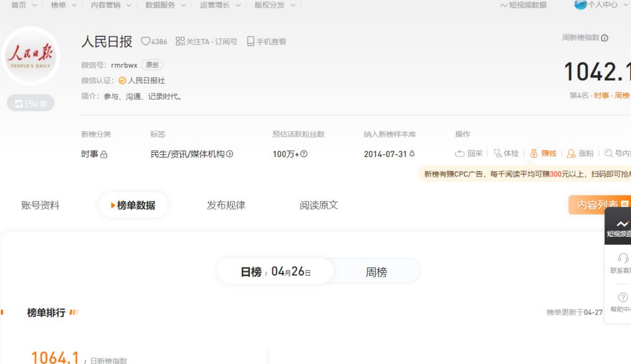The width and height of the screenshot is (631, 364).
Task: Click the magnifier icon for 号内搜
Action: point(609,153)
